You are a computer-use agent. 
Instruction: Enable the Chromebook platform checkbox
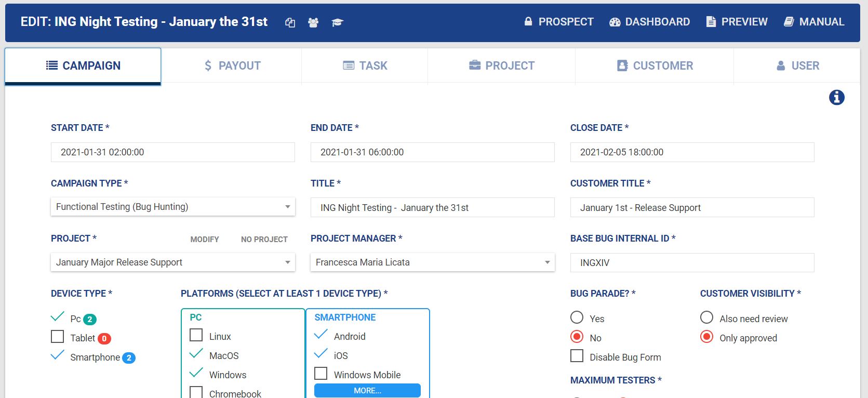[x=196, y=392]
